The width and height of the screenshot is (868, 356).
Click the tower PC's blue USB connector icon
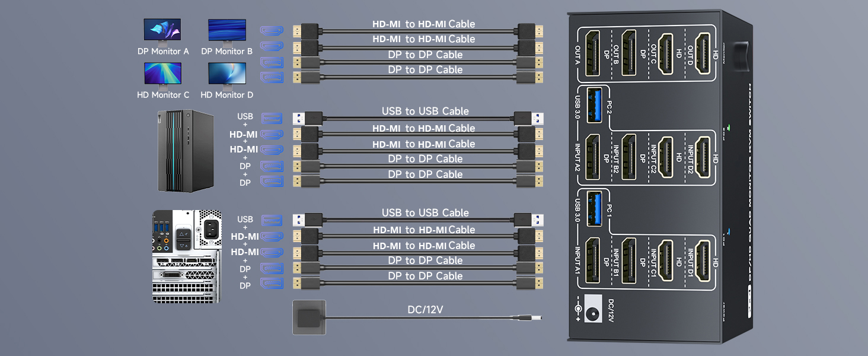point(272,118)
